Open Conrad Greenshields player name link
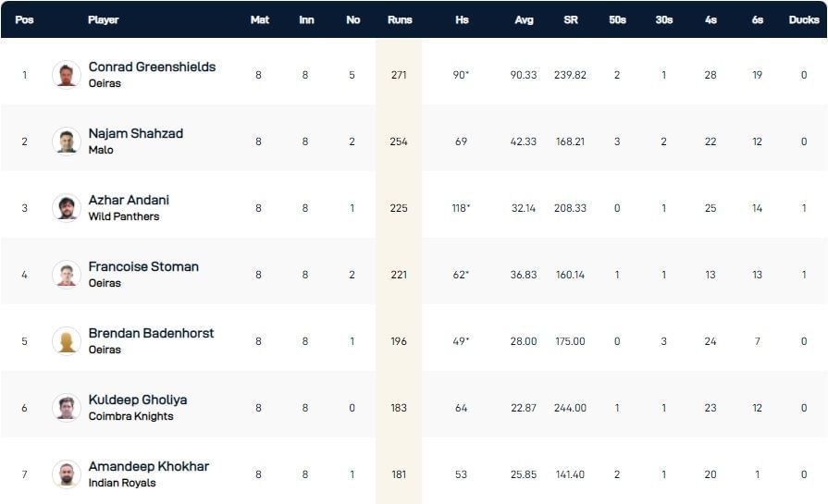 pos(152,67)
